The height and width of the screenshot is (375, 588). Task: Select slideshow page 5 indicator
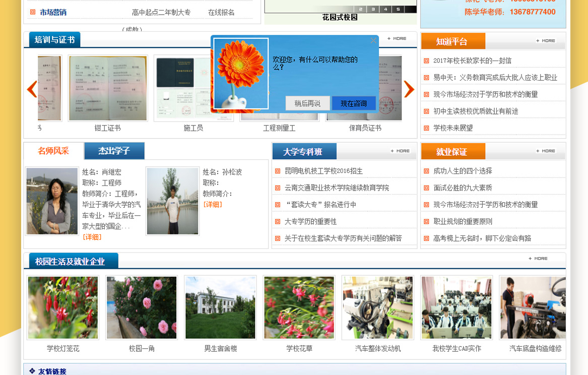pos(398,9)
